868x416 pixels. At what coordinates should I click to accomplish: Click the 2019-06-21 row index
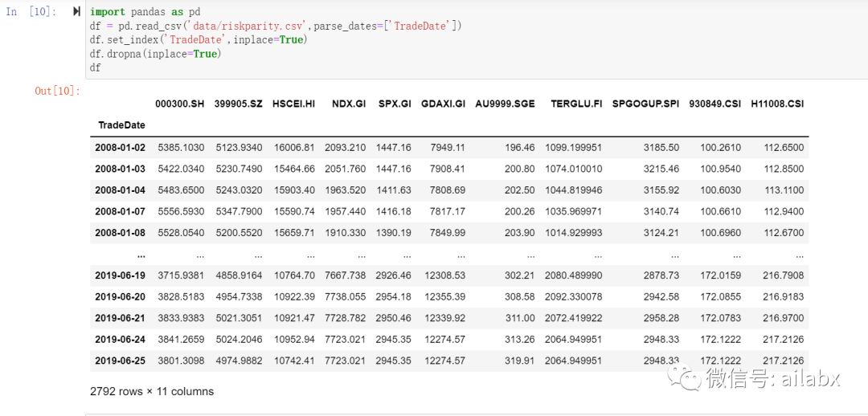pyautogui.click(x=120, y=317)
